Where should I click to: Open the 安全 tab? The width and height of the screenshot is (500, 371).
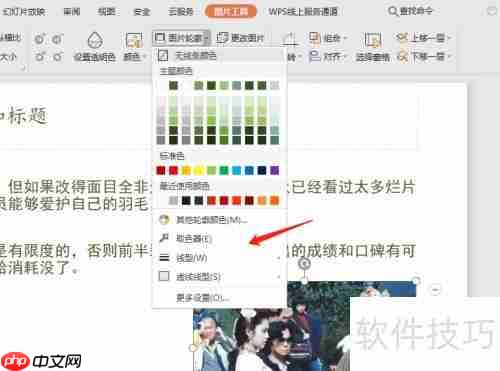[142, 12]
